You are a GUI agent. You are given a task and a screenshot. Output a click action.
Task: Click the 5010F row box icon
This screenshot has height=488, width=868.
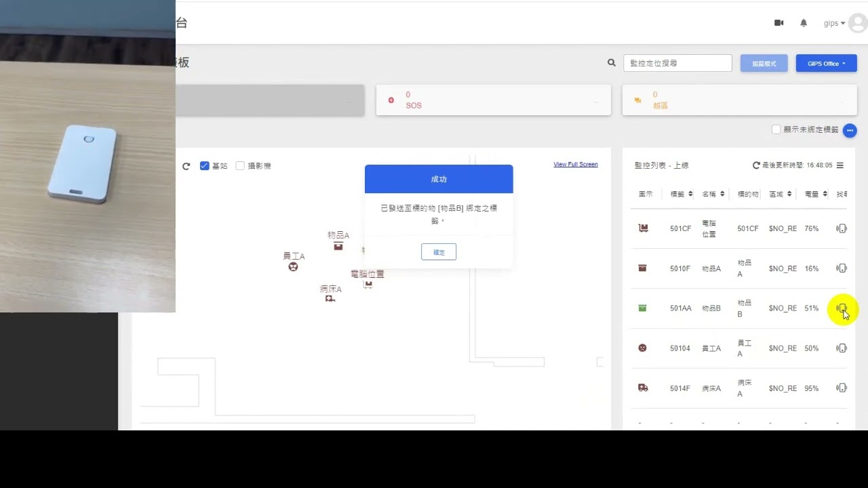(x=642, y=268)
